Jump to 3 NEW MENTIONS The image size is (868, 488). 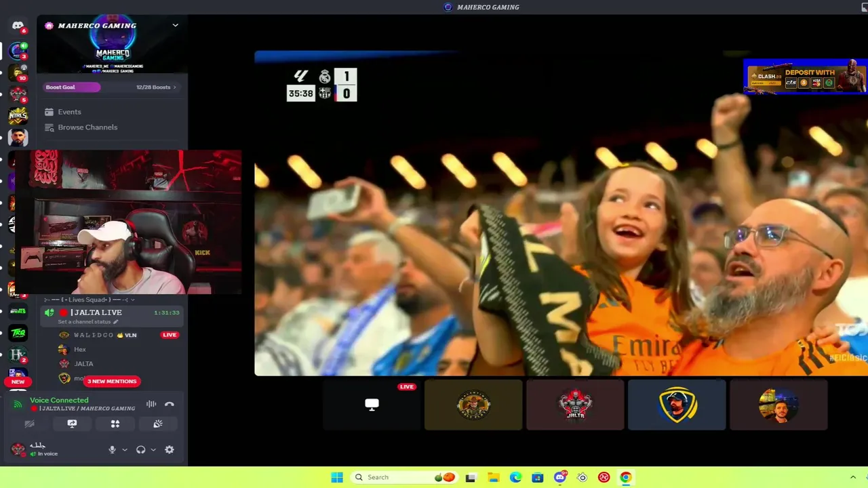[112, 381]
